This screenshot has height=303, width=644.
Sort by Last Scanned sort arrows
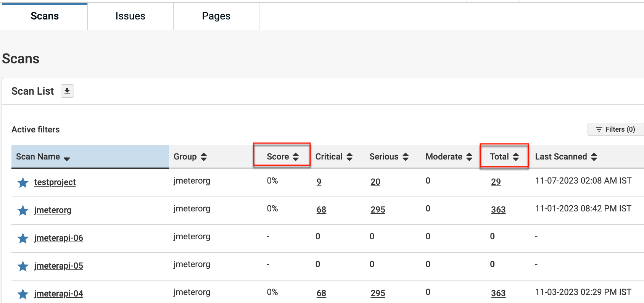coord(594,157)
